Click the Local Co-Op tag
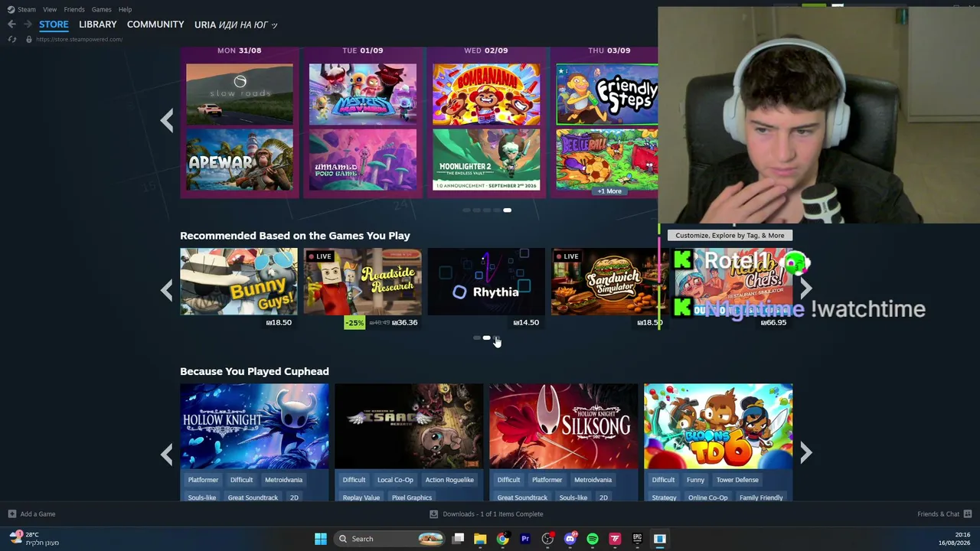The image size is (980, 551). click(x=395, y=480)
